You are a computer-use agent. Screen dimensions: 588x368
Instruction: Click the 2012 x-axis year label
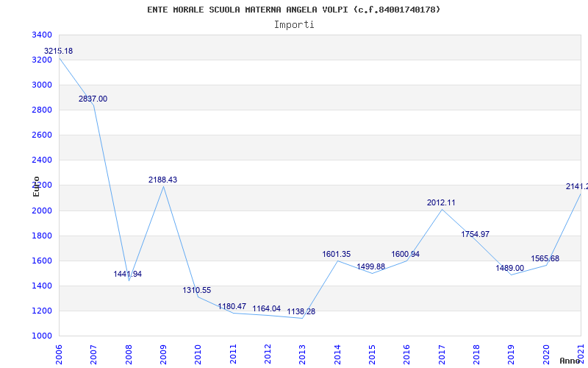pos(268,355)
